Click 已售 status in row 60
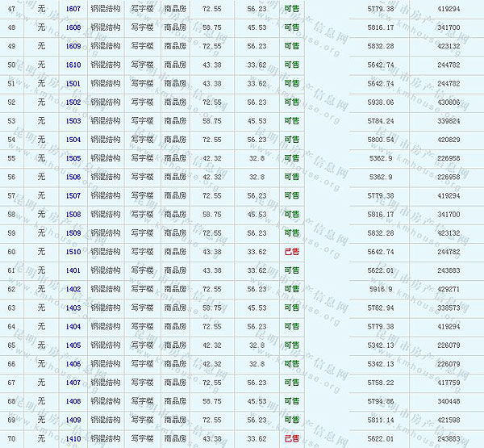 (x=291, y=251)
